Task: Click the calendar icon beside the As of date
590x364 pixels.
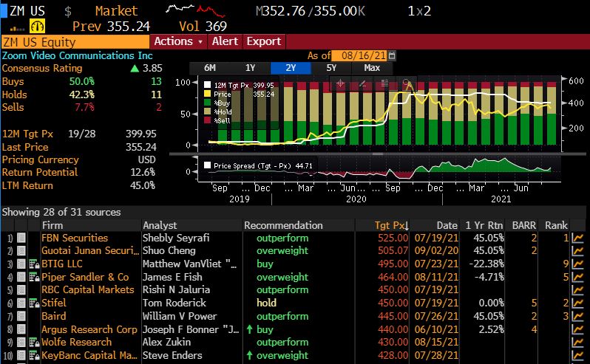Action: coord(392,55)
